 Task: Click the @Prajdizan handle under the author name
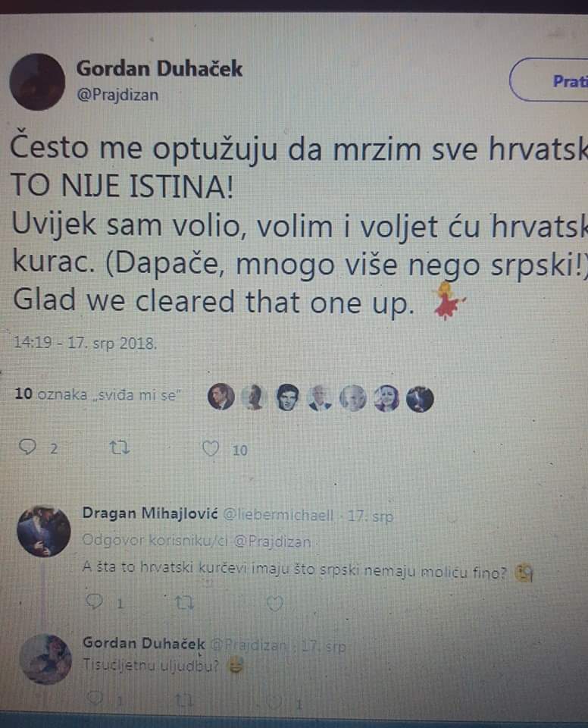[x=118, y=95]
